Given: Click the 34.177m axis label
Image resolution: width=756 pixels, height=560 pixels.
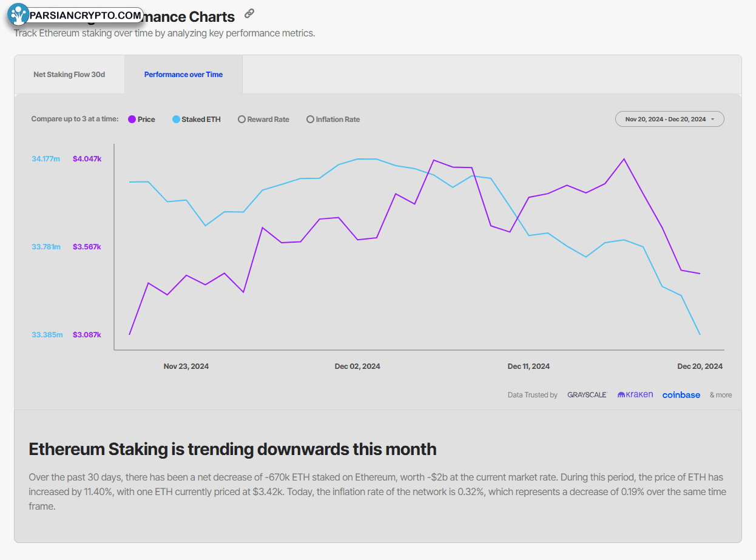Looking at the screenshot, I should (46, 159).
